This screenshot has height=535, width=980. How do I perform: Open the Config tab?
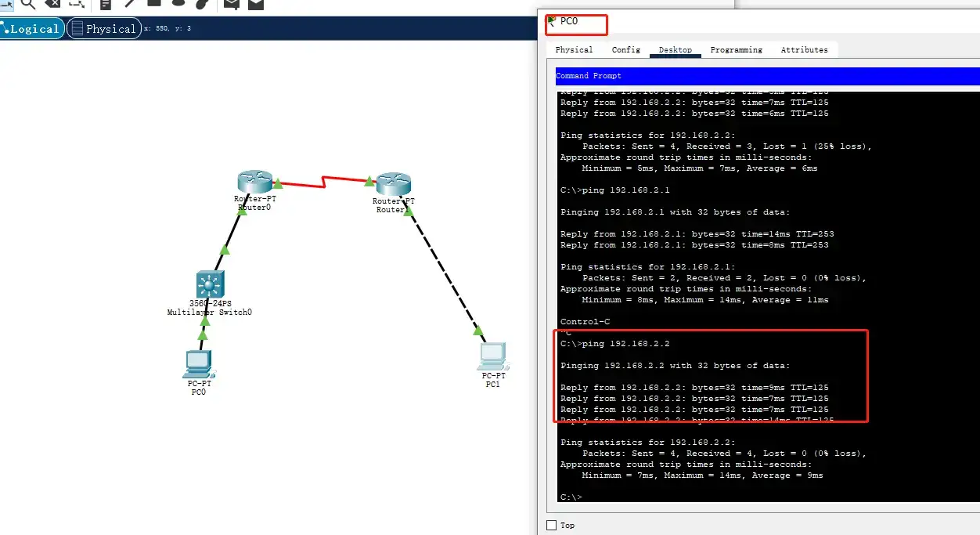(x=626, y=49)
